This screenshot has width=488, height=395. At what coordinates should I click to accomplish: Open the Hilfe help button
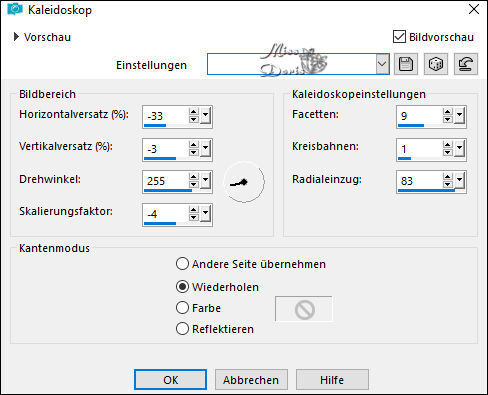point(332,379)
